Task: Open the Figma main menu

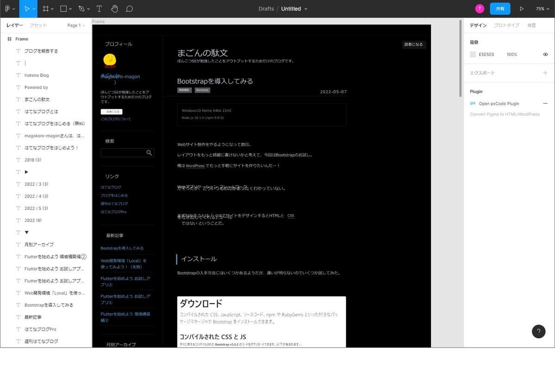Action: [x=7, y=9]
